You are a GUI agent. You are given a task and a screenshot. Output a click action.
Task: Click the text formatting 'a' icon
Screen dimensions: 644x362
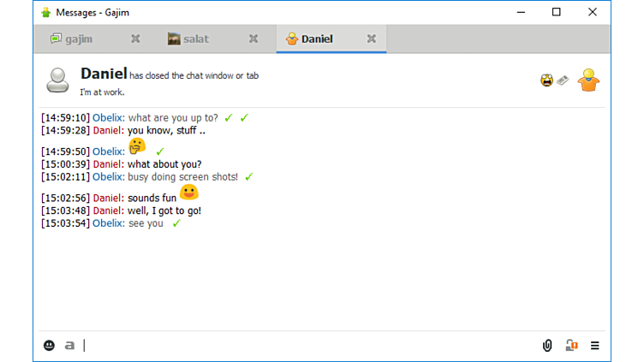tap(70, 346)
